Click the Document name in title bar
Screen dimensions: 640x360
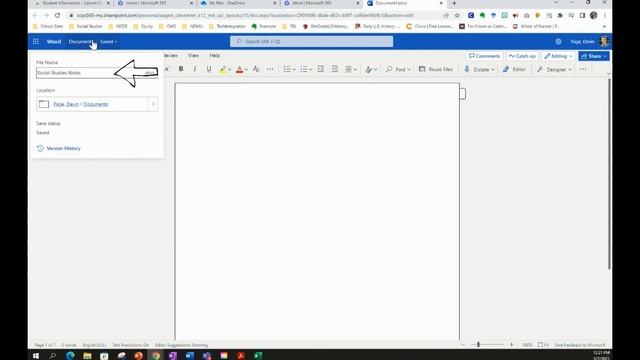[80, 42]
